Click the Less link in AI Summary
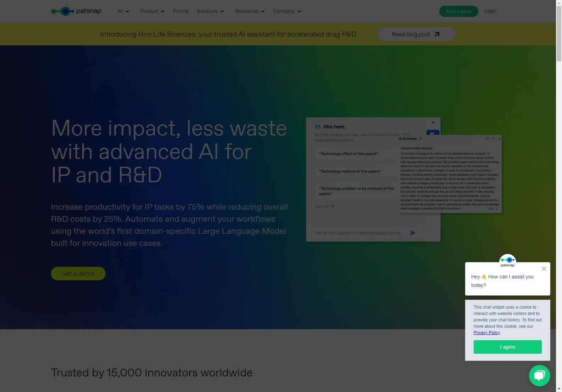The image size is (562, 392). pyautogui.click(x=491, y=209)
